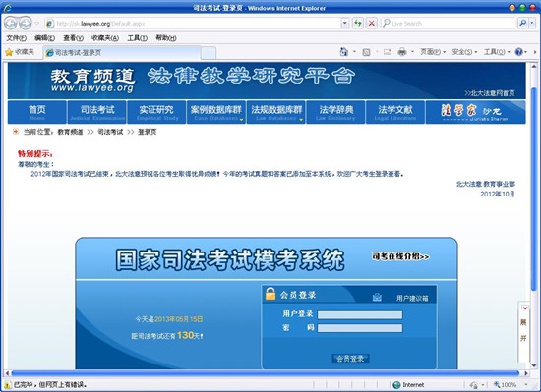The height and width of the screenshot is (392, 541).
Task: Click the page icon in address bar
Action: tap(50, 23)
